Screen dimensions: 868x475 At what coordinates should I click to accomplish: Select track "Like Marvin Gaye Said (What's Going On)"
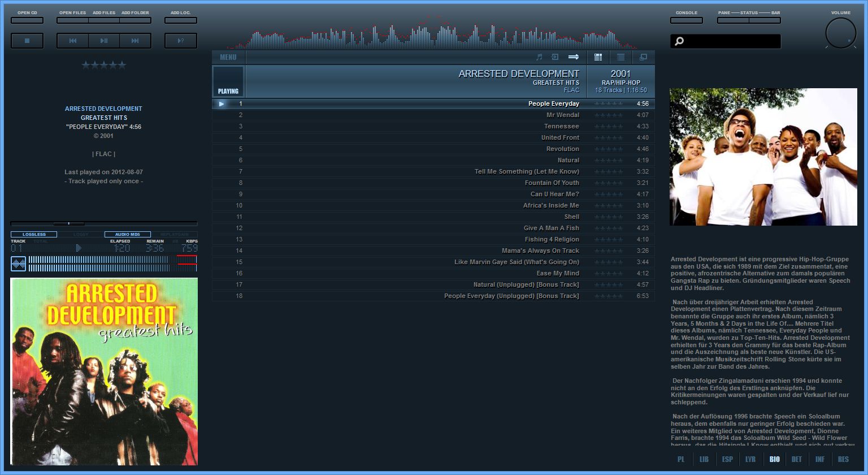pos(433,262)
